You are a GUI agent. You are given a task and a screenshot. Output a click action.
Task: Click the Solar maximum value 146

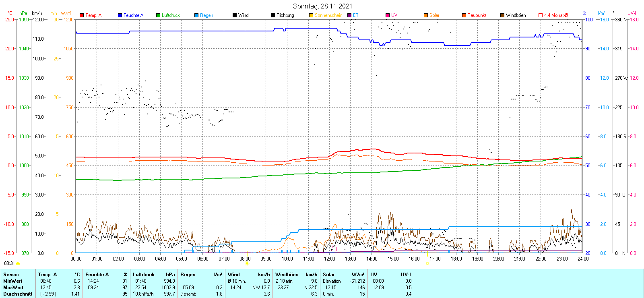point(361,288)
